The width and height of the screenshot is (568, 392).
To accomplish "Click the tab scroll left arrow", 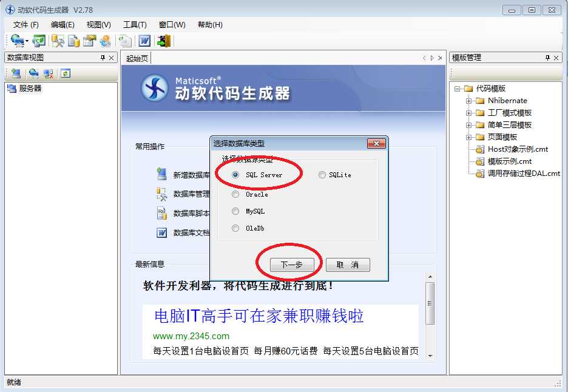I will [x=424, y=58].
